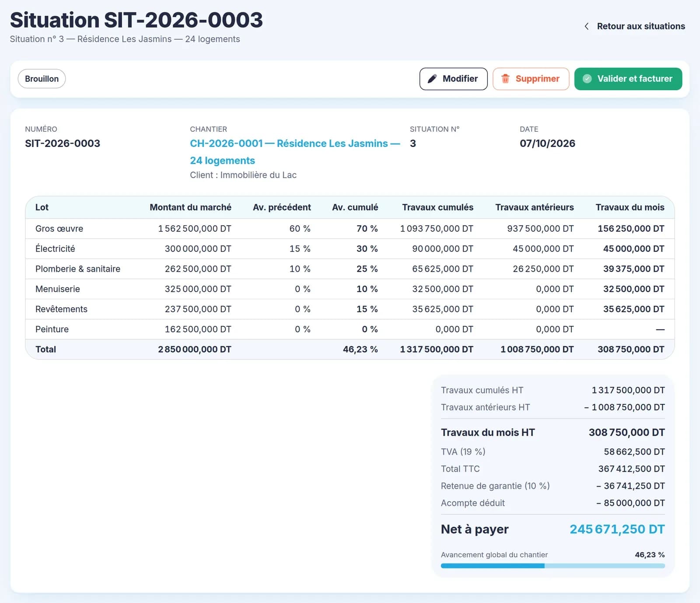
Task: Click the Peinture lot name
Action: pos(52,329)
